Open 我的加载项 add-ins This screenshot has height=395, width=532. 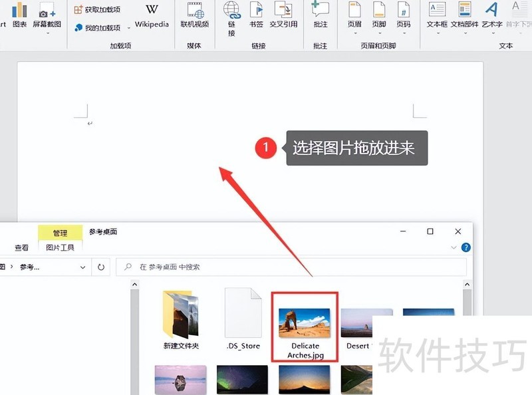click(97, 28)
